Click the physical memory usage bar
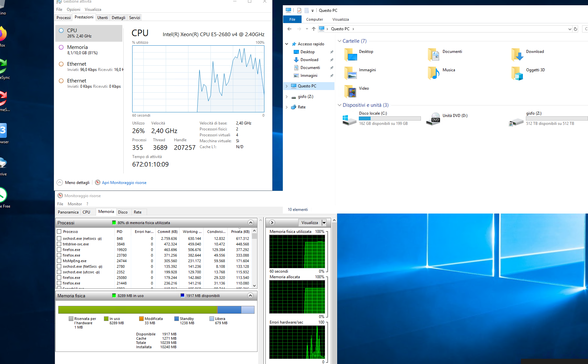Viewport: 588px width, 364px height. [x=156, y=310]
